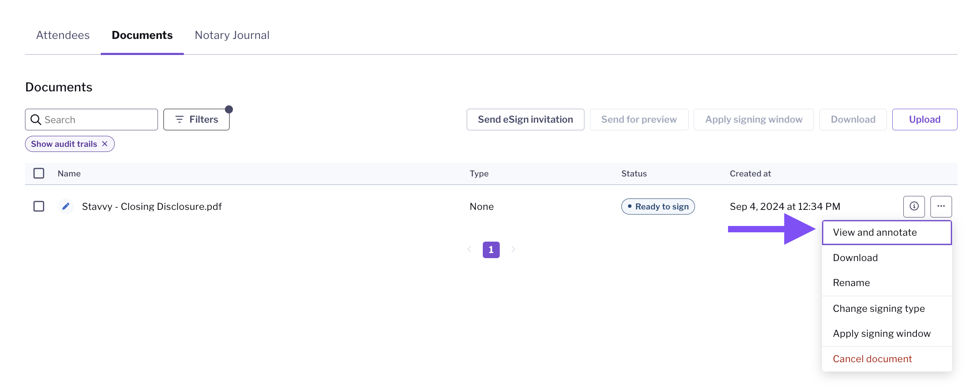The image size is (980, 391).
Task: Remove the Show audit trails filter chip
Action: pos(105,144)
